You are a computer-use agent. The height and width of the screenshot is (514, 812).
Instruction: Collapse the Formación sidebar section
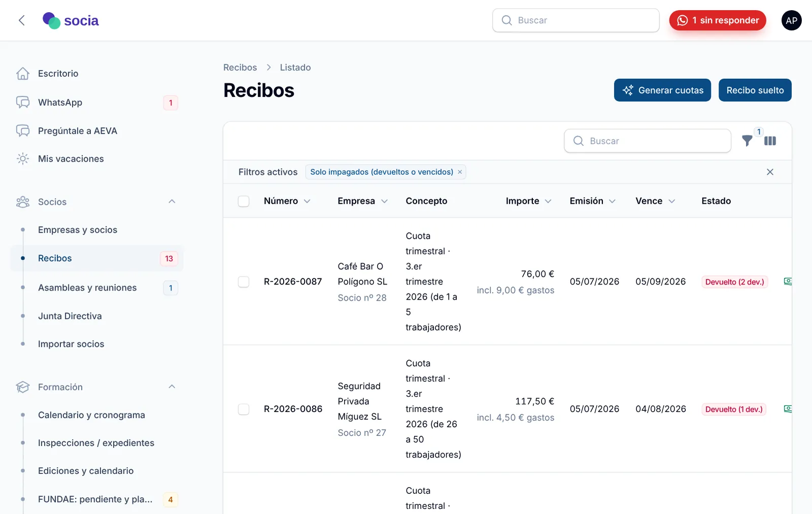click(x=172, y=387)
